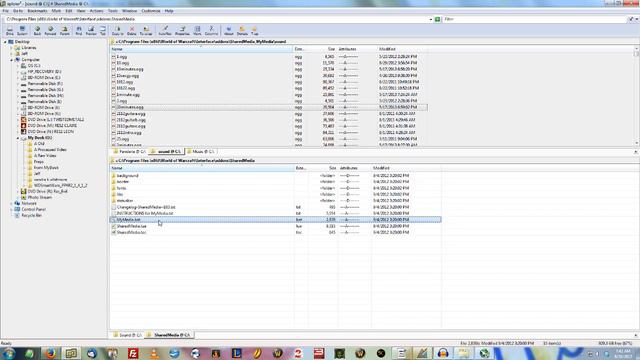
Task: Open the Tools menu
Action: 113,11
